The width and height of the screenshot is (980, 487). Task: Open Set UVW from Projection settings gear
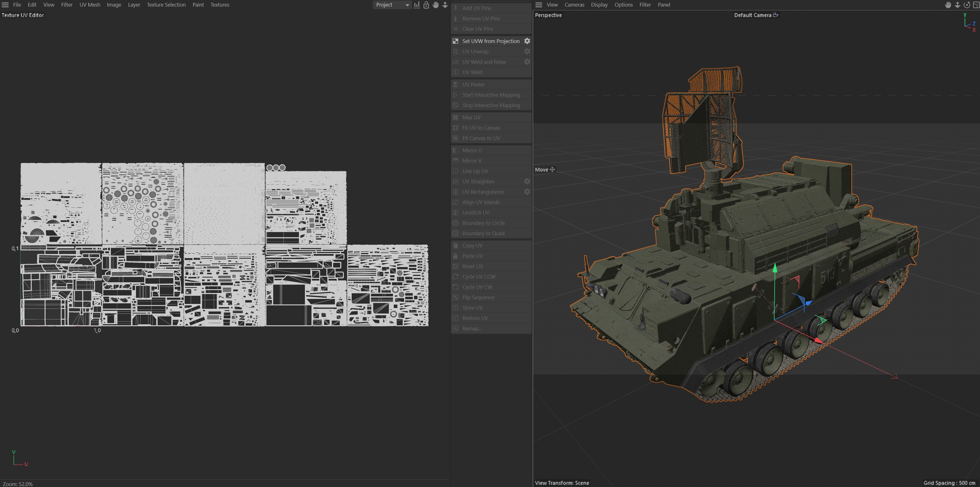(527, 41)
